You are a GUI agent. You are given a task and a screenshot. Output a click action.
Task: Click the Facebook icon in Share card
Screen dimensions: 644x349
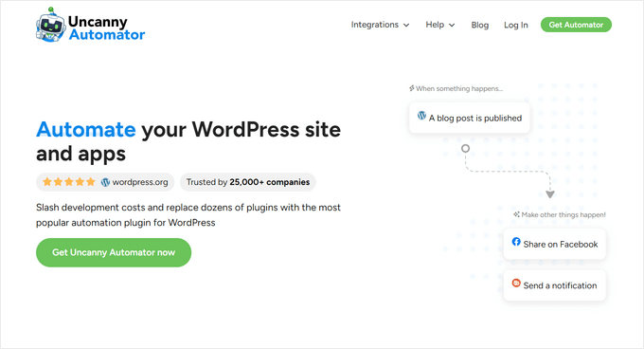pyautogui.click(x=516, y=242)
